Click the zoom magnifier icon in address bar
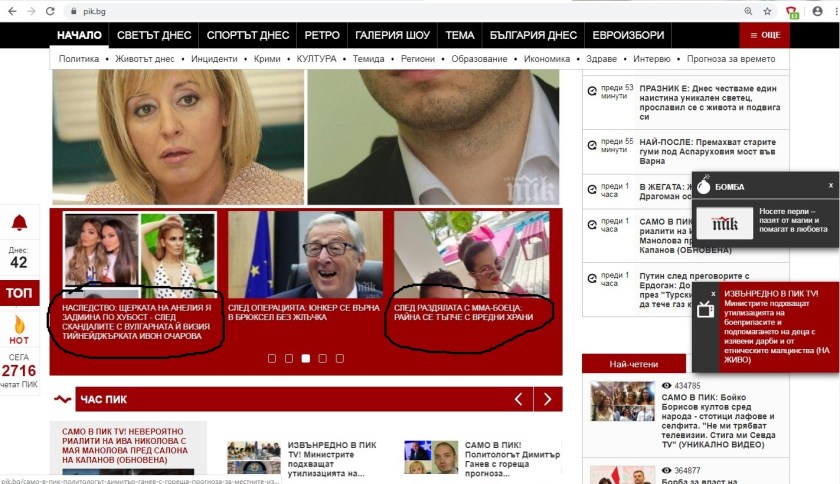Screen dimensions: 840x484 pyautogui.click(x=748, y=11)
